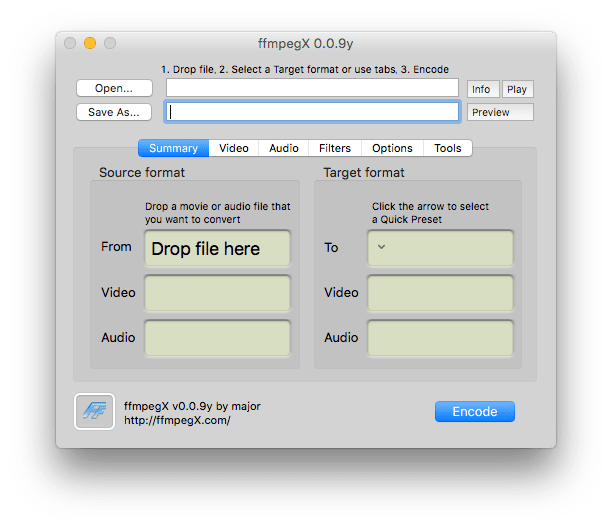Focus the Save As destination field

(312, 112)
